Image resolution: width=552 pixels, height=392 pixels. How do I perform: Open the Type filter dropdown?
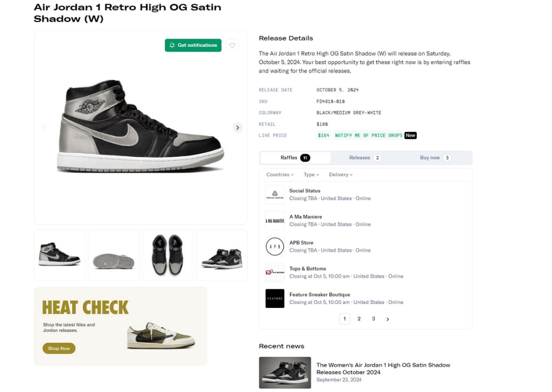[x=311, y=175]
